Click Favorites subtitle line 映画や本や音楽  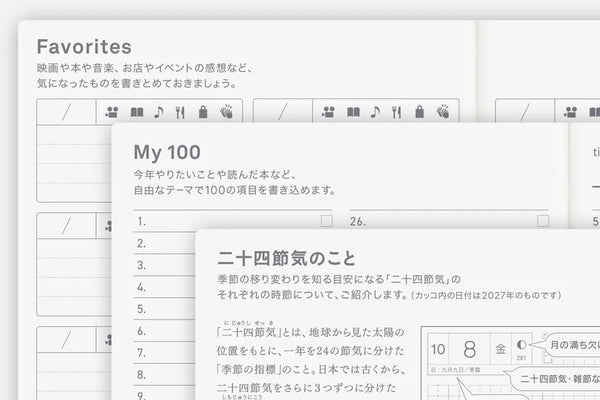coord(145,68)
